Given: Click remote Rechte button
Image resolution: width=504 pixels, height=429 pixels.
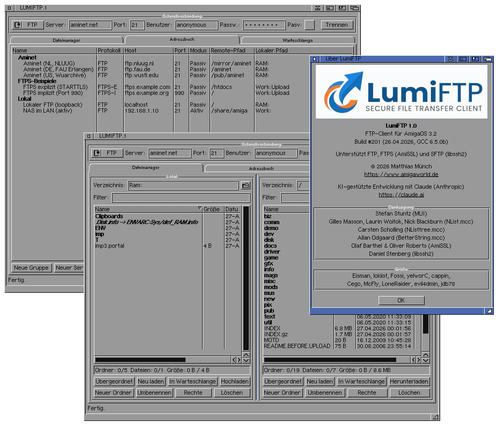Looking at the screenshot, I should point(367,393).
